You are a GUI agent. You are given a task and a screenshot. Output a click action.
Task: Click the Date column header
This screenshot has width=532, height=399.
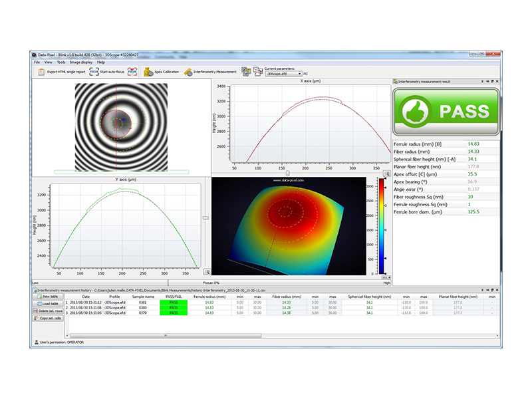point(86,297)
